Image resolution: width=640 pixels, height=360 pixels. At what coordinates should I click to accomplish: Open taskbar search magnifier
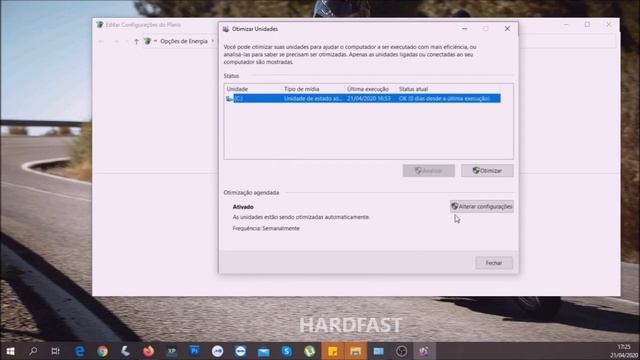coord(33,351)
